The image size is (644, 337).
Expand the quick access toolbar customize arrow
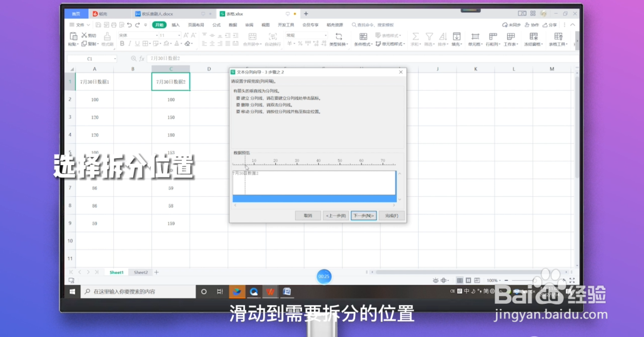click(x=146, y=25)
